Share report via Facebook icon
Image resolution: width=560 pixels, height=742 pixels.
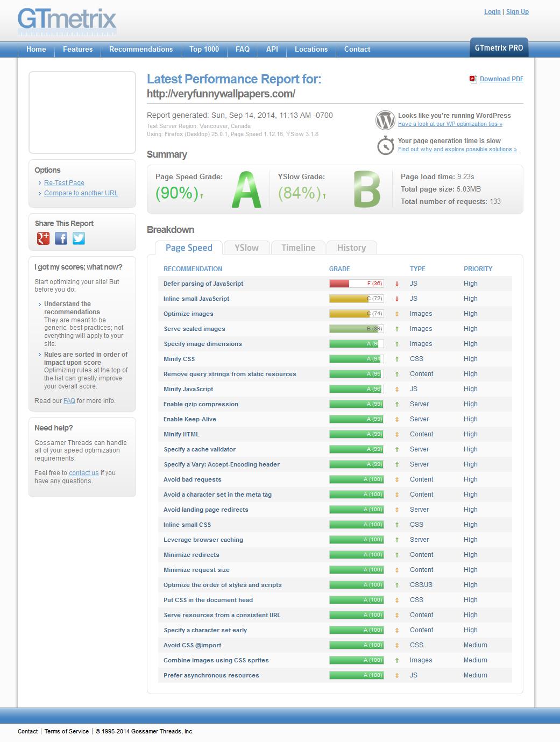click(x=61, y=238)
